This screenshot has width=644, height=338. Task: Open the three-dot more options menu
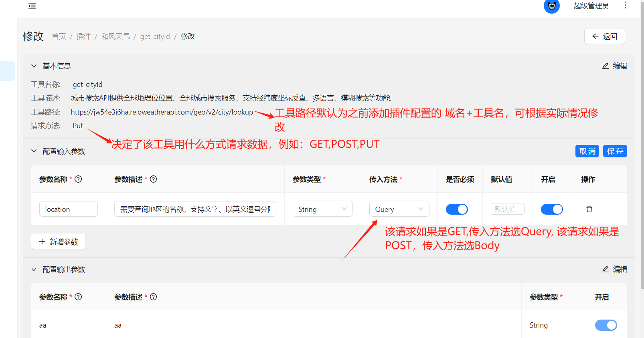click(625, 5)
